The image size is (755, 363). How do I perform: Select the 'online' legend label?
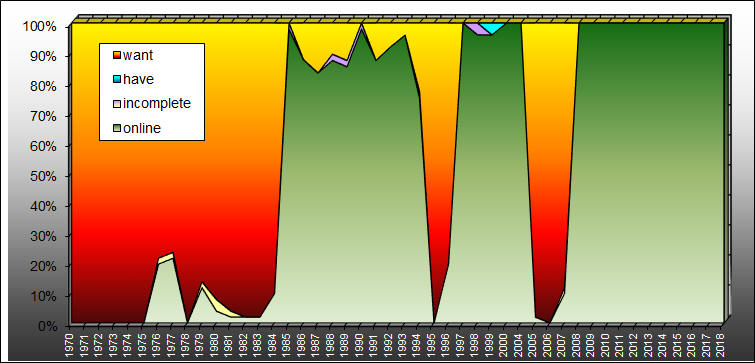pyautogui.click(x=142, y=128)
